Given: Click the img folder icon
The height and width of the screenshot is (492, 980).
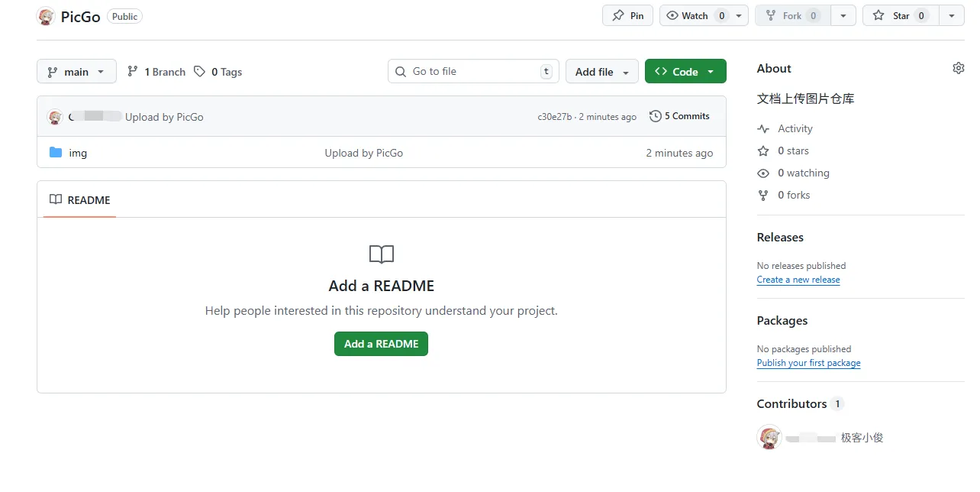Looking at the screenshot, I should point(56,152).
